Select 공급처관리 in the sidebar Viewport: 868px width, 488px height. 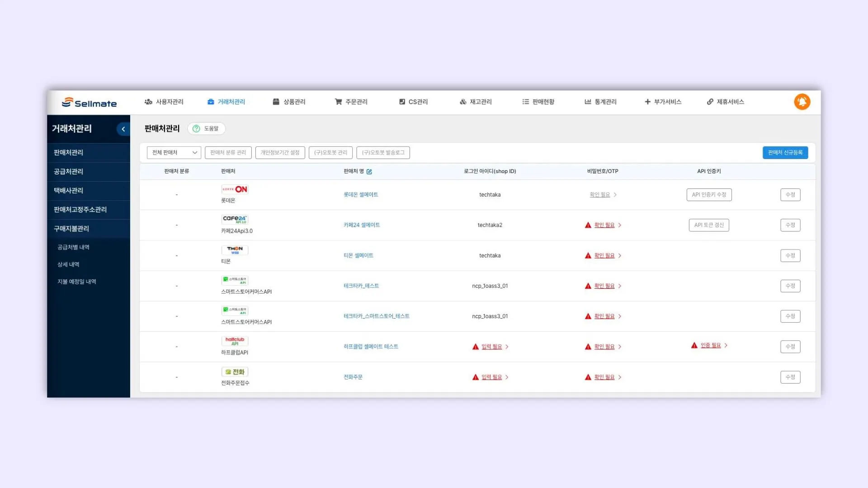[x=68, y=172]
